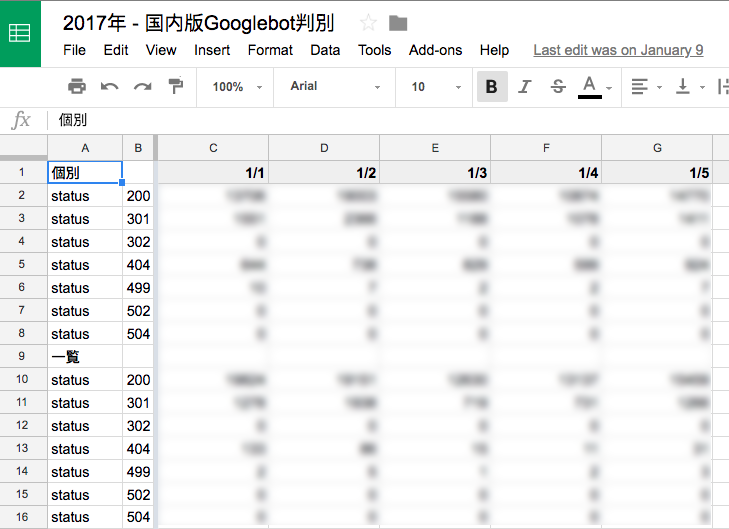
Task: Click status cell in row 12
Action: pos(85,426)
